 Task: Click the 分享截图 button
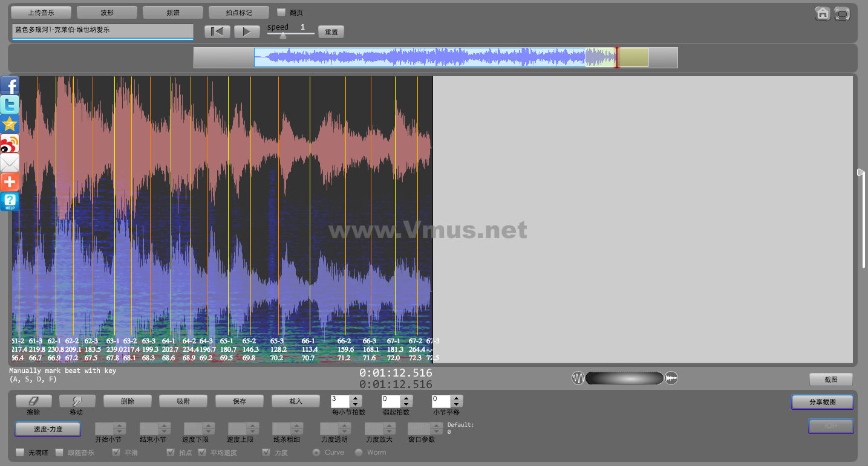click(822, 402)
